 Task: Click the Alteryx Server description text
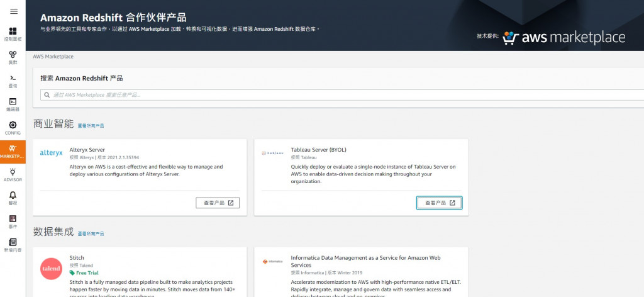pos(146,171)
